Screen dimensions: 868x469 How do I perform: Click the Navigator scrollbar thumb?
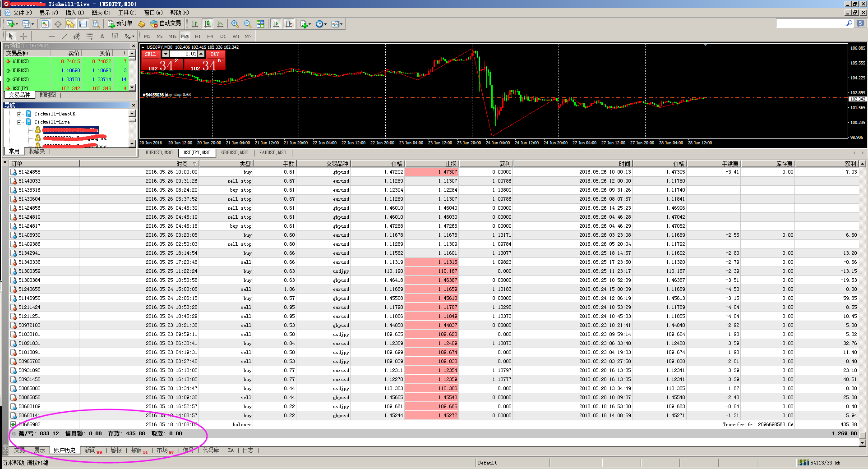point(132,120)
